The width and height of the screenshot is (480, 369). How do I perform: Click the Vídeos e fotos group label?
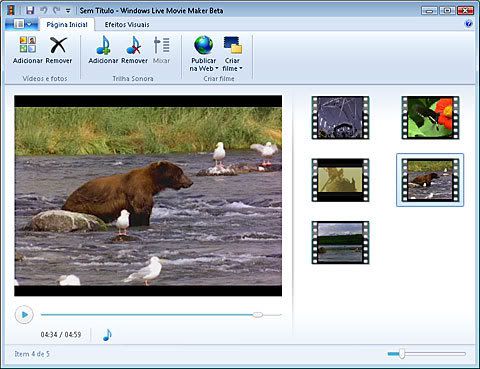45,79
